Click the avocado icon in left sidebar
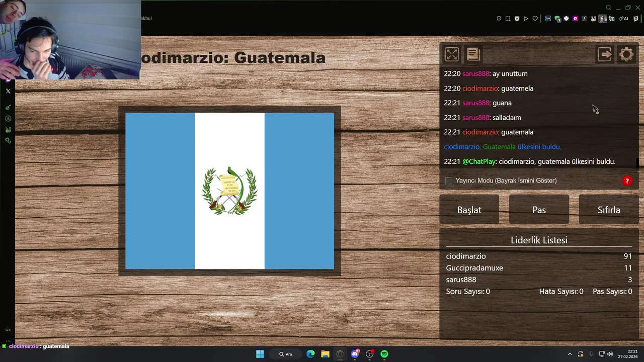Image resolution: width=644 pixels, height=362 pixels. [8, 107]
